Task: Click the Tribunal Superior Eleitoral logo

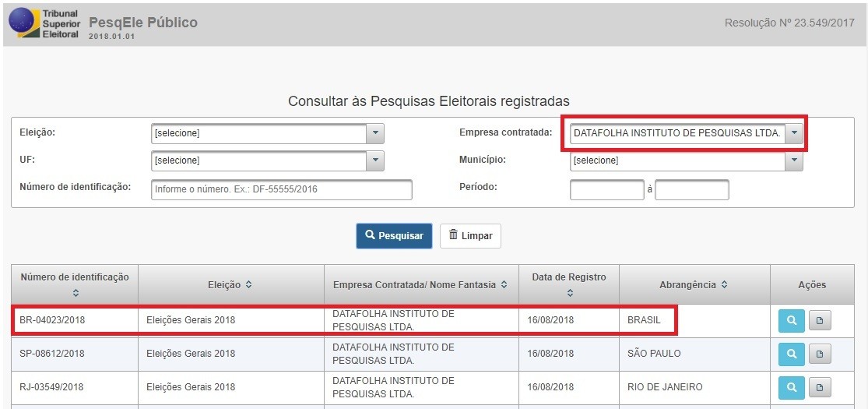Action: pyautogui.click(x=43, y=23)
